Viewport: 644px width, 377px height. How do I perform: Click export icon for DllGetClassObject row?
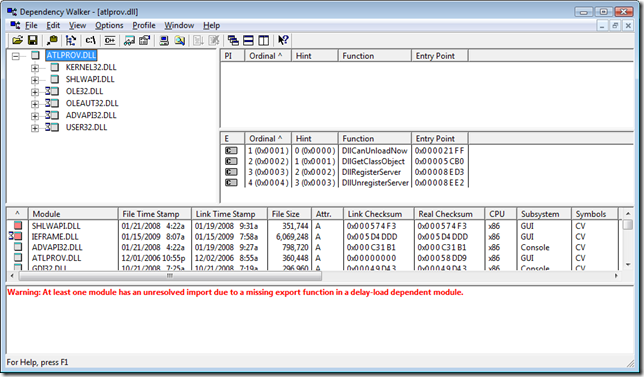click(231, 161)
